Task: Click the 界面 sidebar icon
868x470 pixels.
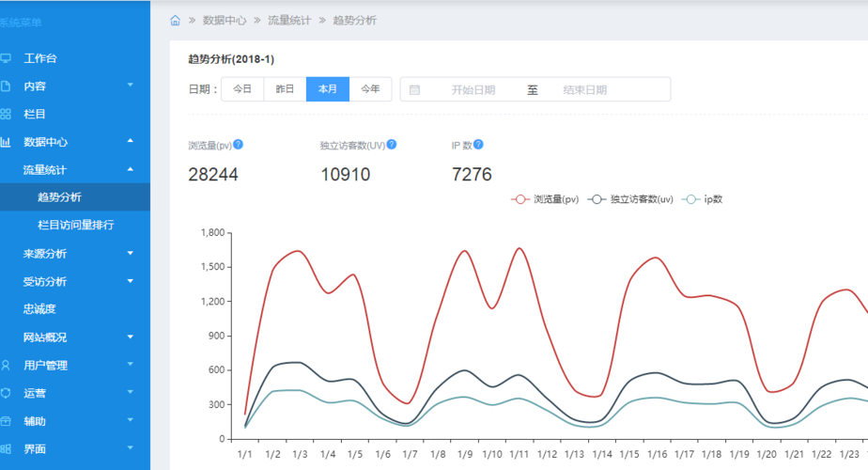Action: click(x=6, y=449)
